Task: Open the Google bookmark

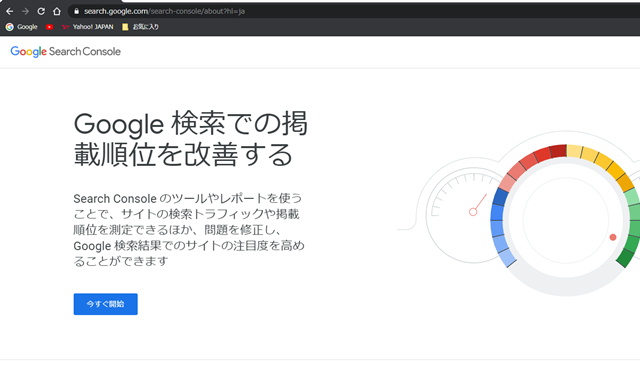Action: click(x=22, y=27)
